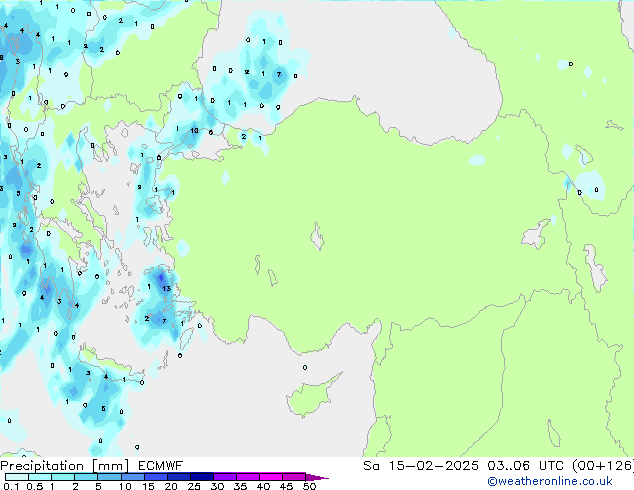
Task: Click the 1–2 mm legend swatch
Action: [63, 477]
